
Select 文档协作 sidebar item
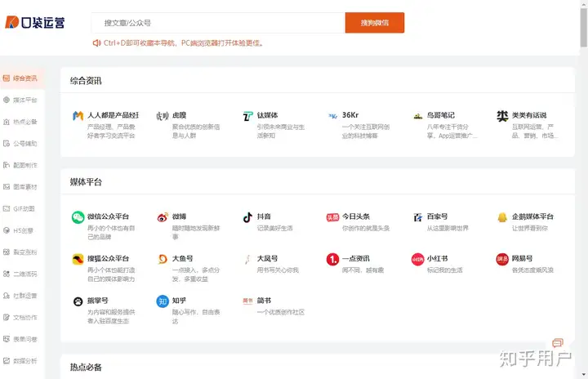[x=22, y=318]
